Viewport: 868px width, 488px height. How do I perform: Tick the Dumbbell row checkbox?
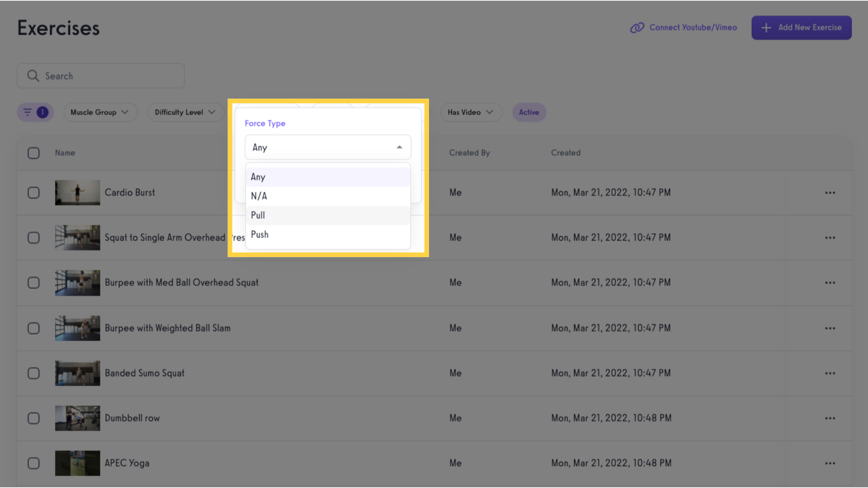[33, 418]
